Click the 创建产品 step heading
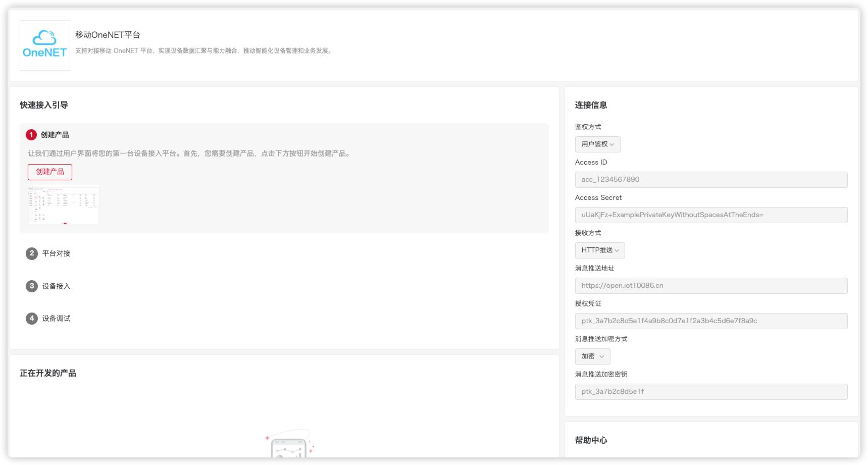This screenshot has width=868, height=465. pyautogui.click(x=55, y=135)
